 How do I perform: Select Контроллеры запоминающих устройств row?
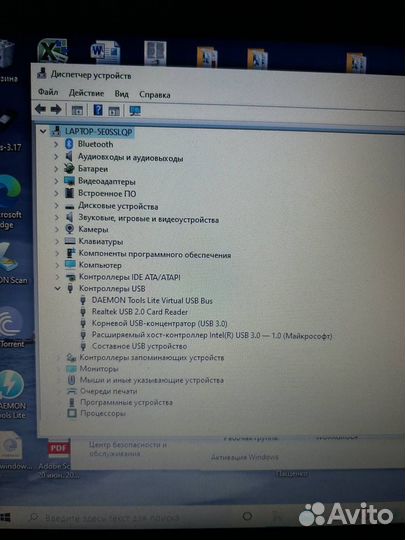pyautogui.click(x=152, y=357)
